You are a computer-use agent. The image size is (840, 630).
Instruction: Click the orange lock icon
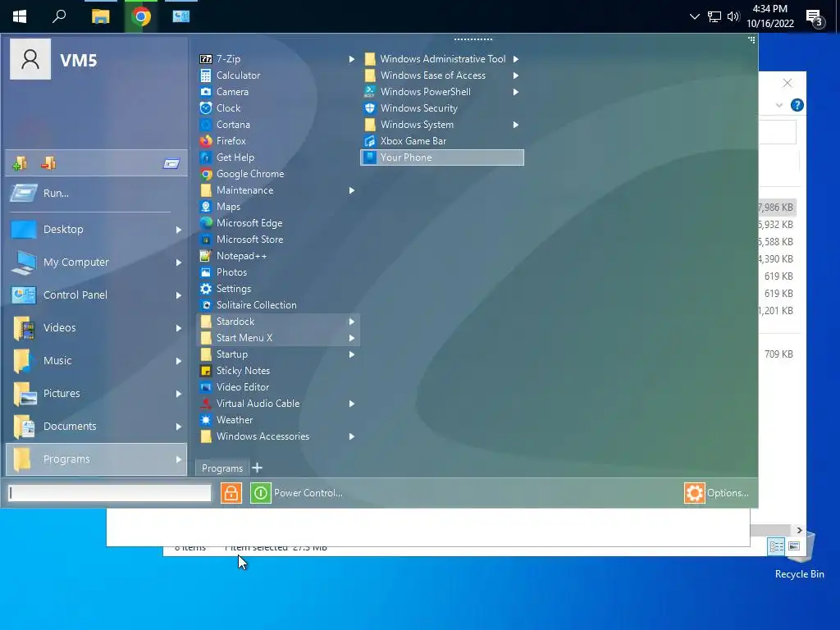click(231, 493)
